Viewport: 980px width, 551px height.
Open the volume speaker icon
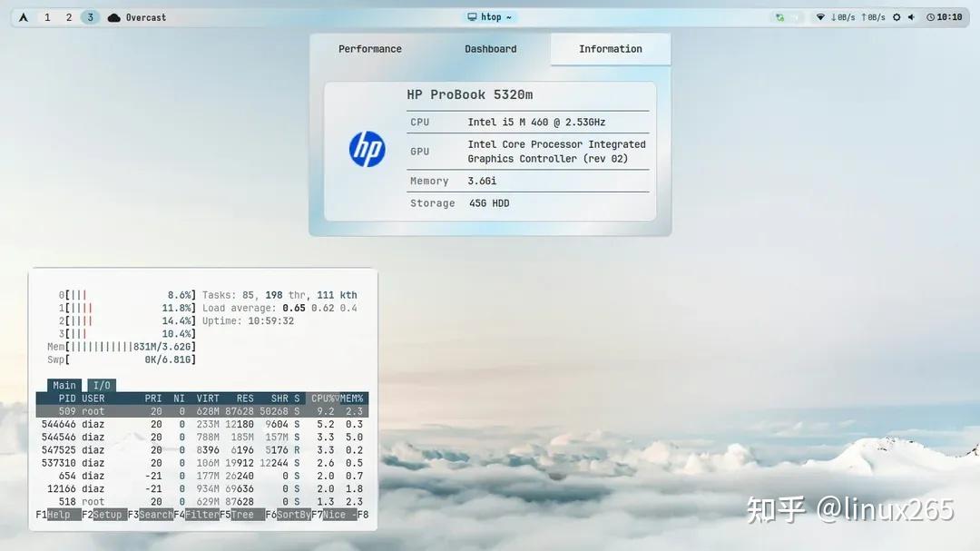911,17
